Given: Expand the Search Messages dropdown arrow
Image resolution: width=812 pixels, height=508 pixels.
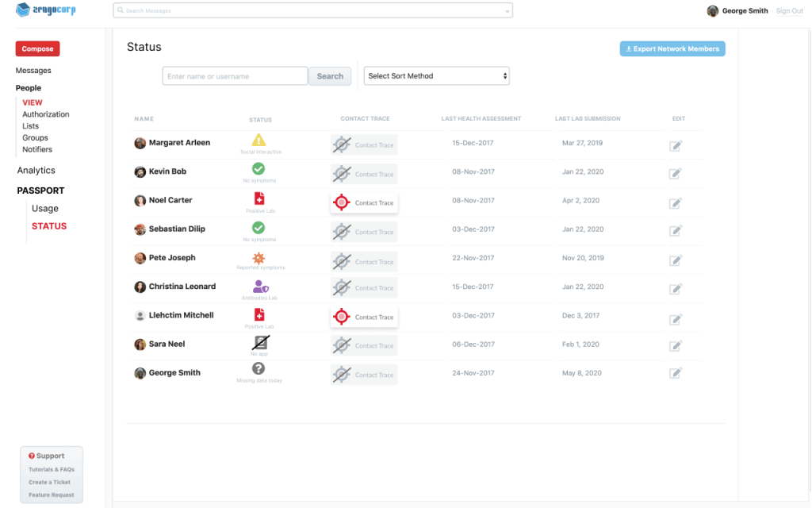Looking at the screenshot, I should click(x=507, y=11).
